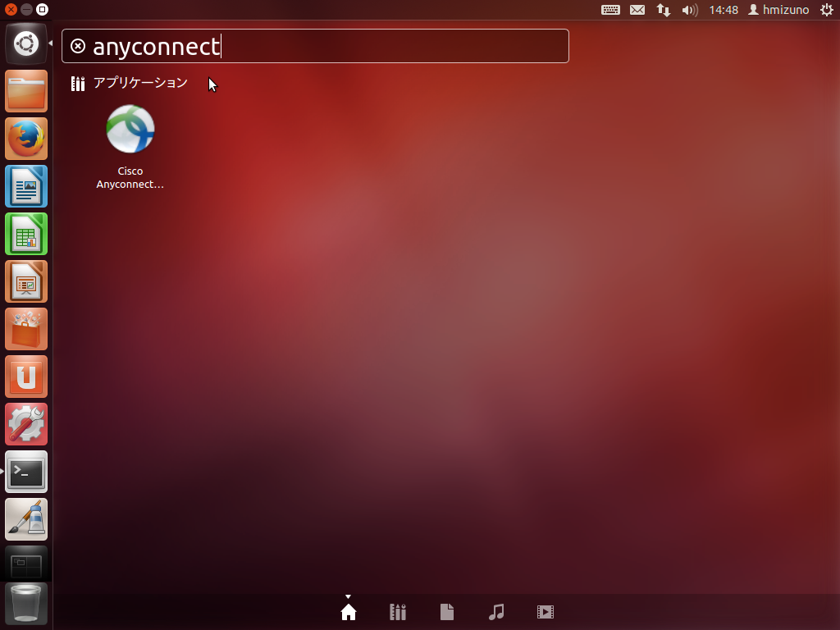Screen dimensions: 840x630
Task: Switch to the Video lens
Action: pyautogui.click(x=546, y=612)
